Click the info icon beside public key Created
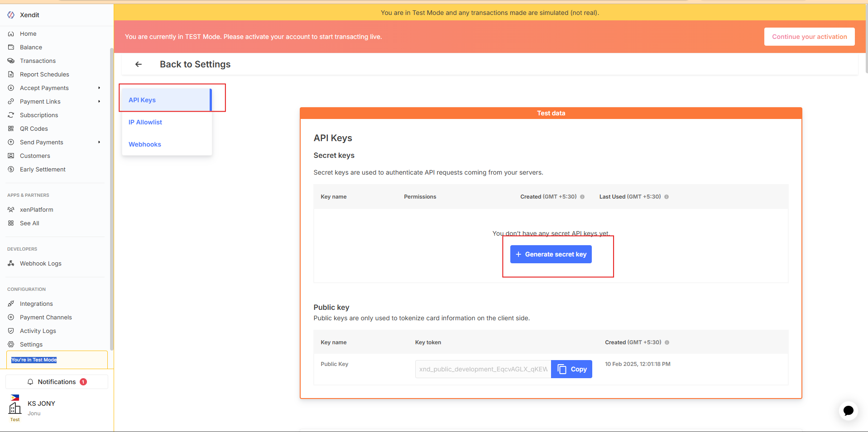The height and width of the screenshot is (432, 868). 667,342
